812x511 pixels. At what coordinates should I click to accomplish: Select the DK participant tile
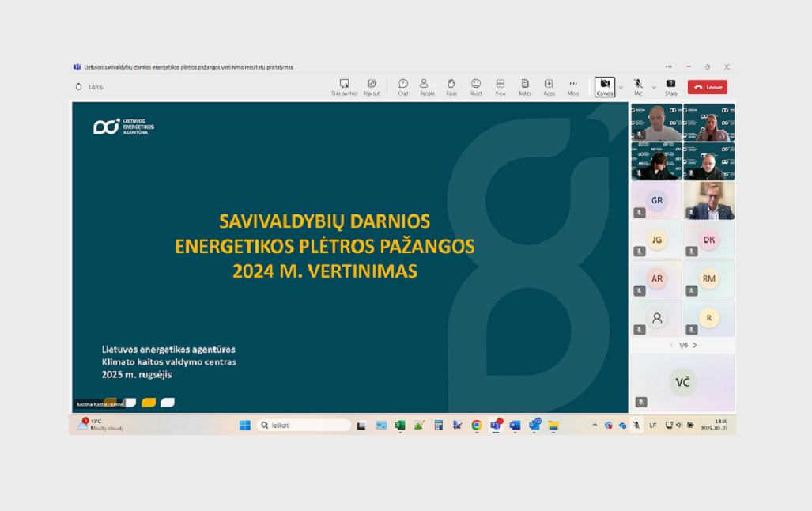(x=709, y=240)
